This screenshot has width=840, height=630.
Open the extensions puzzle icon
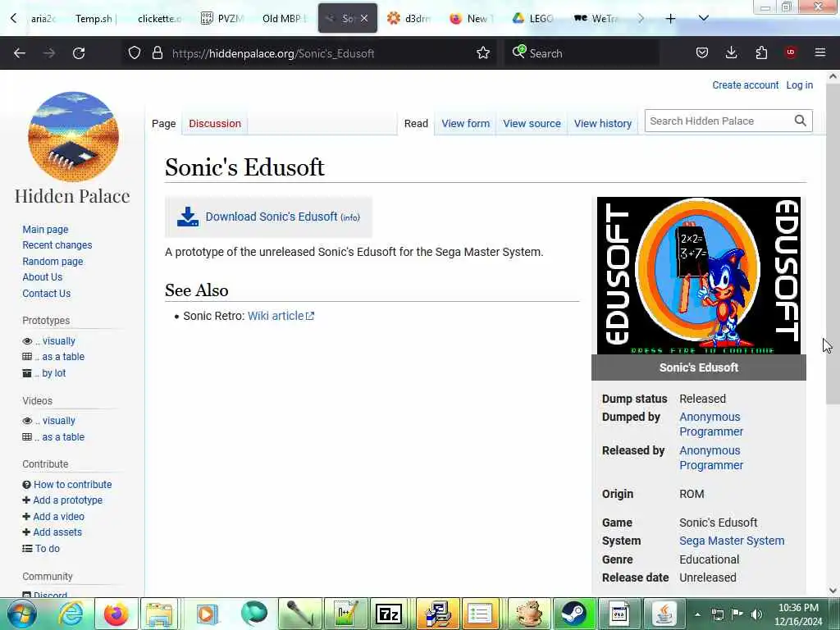(x=761, y=52)
